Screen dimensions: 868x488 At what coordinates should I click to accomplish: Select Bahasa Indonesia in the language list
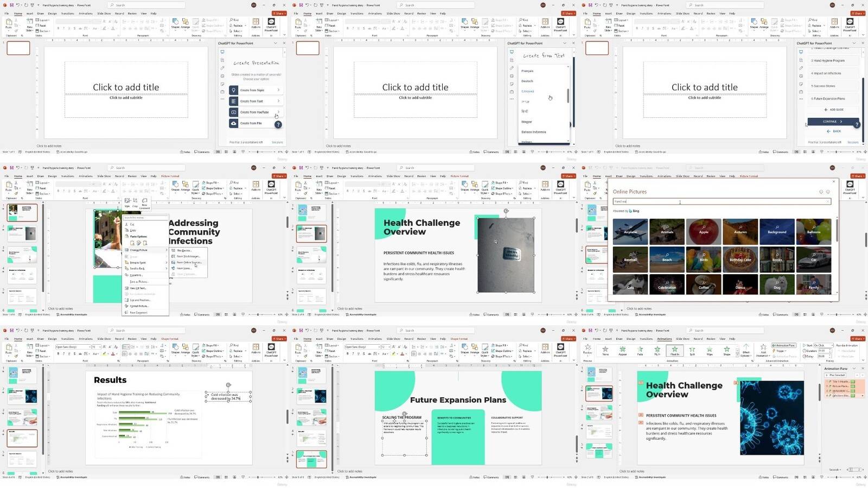pyautogui.click(x=534, y=132)
